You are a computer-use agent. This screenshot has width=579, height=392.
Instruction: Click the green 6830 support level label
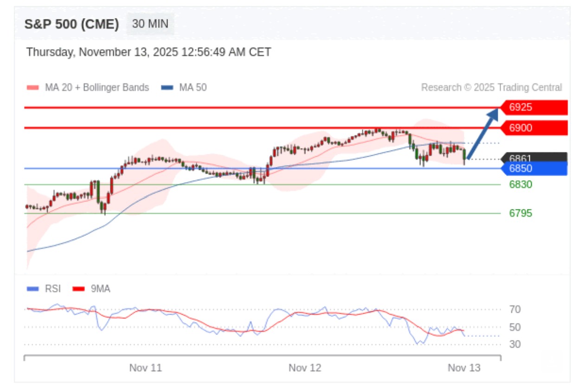point(521,184)
